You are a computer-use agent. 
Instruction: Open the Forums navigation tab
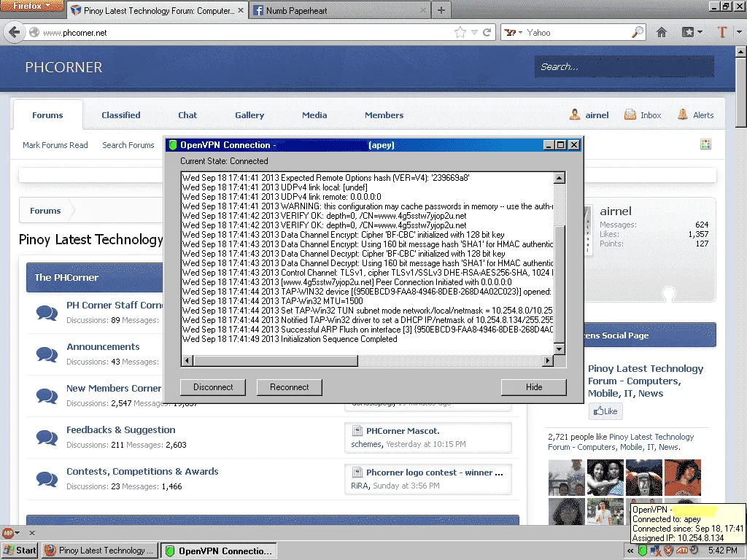tap(47, 114)
